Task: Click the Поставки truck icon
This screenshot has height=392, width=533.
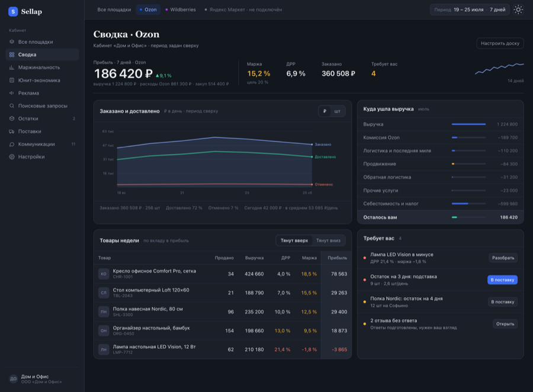Action: click(12, 131)
